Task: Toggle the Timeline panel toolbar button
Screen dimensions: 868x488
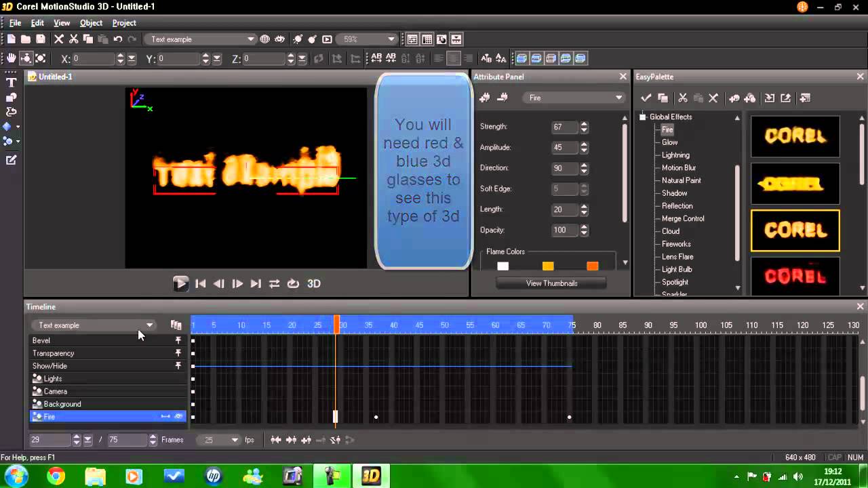Action: tap(456, 39)
